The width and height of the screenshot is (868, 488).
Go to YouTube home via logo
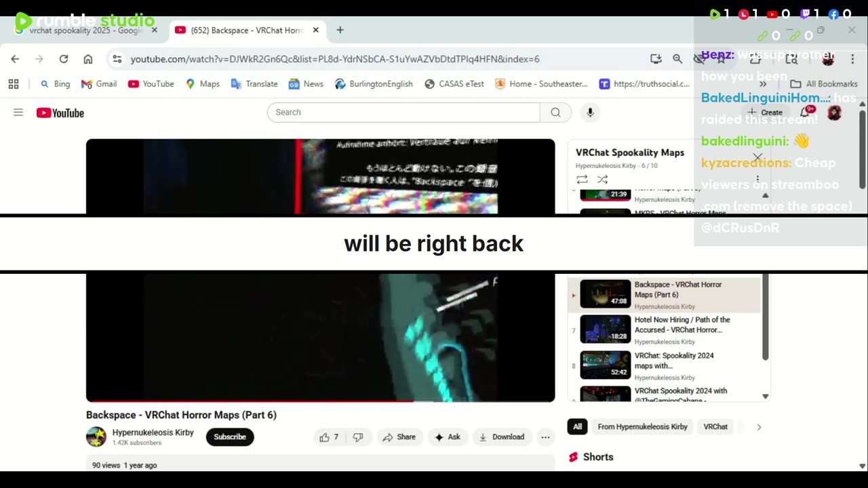click(x=60, y=113)
